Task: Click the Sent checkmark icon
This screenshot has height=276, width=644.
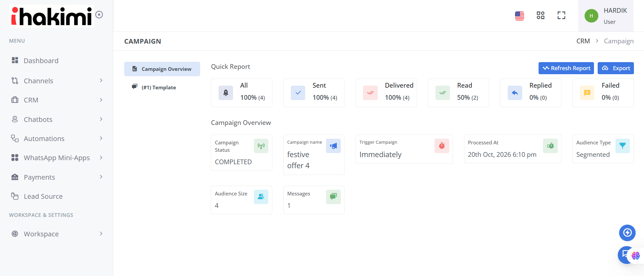Action: pos(298,93)
